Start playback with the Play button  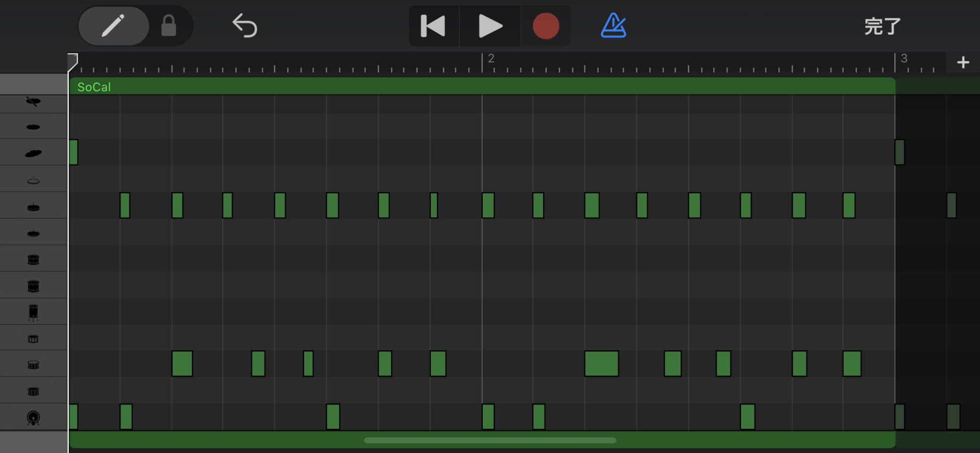click(x=490, y=26)
